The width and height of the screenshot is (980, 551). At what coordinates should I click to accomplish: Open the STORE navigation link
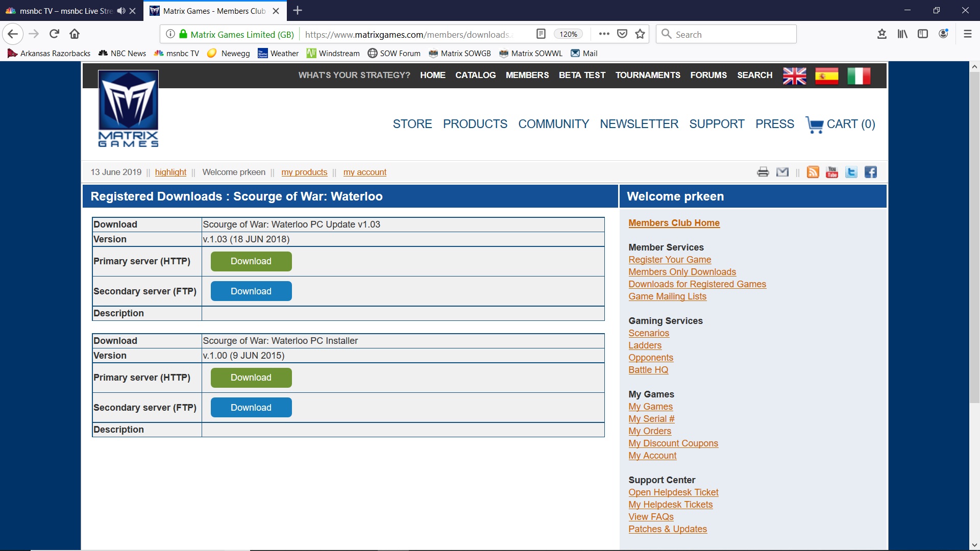(x=412, y=124)
